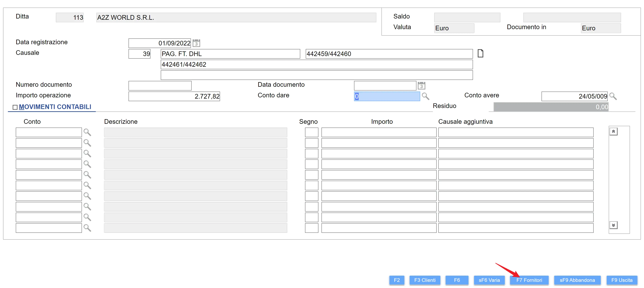This screenshot has height=288, width=644.
Task: Click the Conto avere search magnifier
Action: coord(613,96)
